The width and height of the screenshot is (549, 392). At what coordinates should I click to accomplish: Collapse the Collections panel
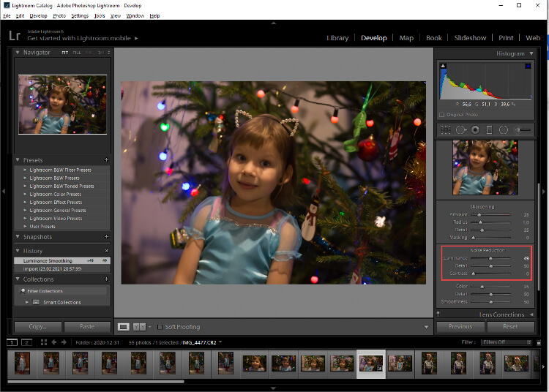coord(18,279)
